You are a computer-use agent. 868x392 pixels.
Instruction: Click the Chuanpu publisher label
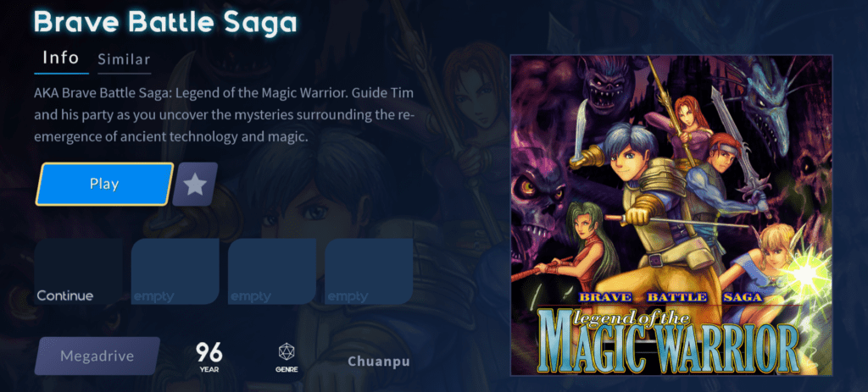[x=379, y=362]
